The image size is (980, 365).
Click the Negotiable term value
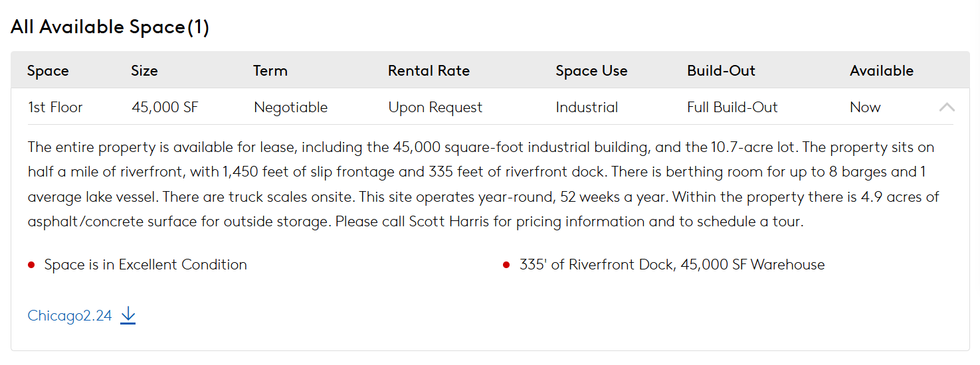pos(290,108)
